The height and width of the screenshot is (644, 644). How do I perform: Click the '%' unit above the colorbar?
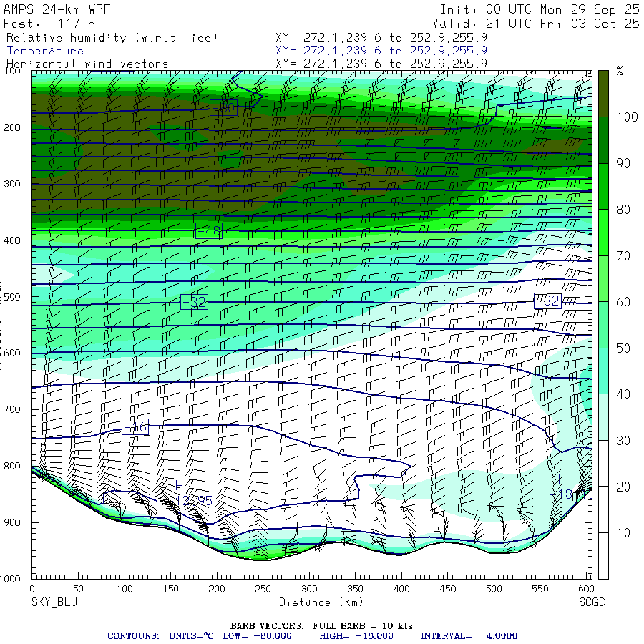point(620,71)
